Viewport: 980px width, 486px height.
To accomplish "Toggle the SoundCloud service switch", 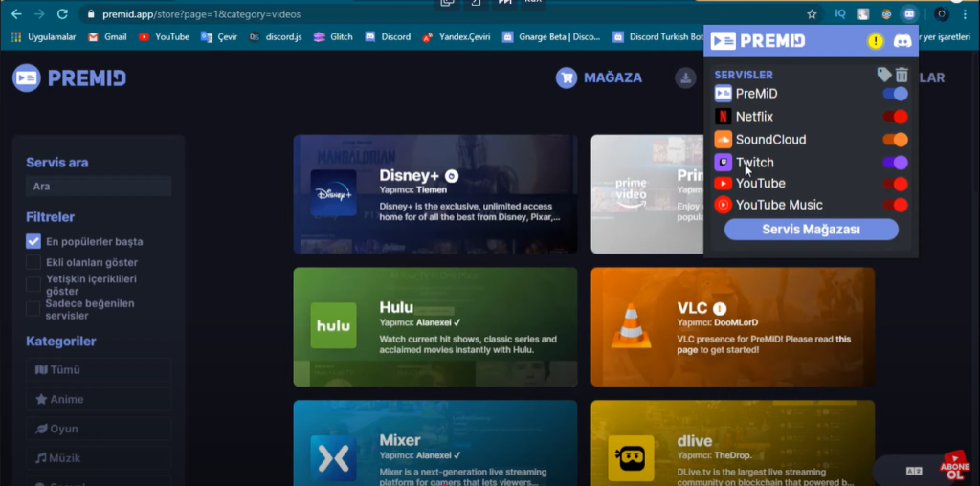I will click(895, 140).
